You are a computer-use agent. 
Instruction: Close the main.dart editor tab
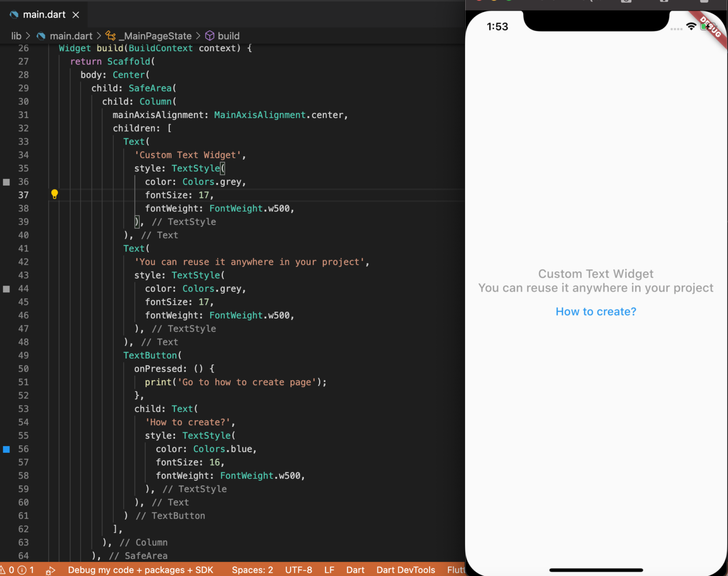pos(76,15)
